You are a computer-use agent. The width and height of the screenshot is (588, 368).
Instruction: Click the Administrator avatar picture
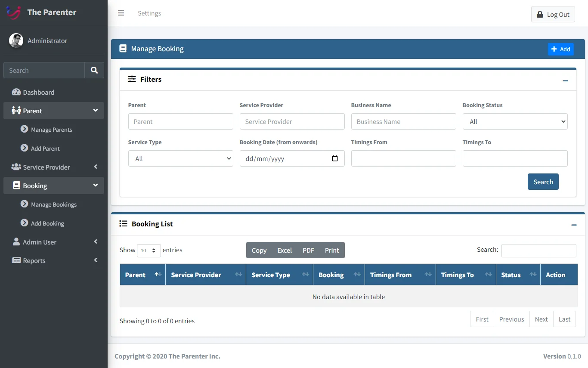click(x=16, y=40)
